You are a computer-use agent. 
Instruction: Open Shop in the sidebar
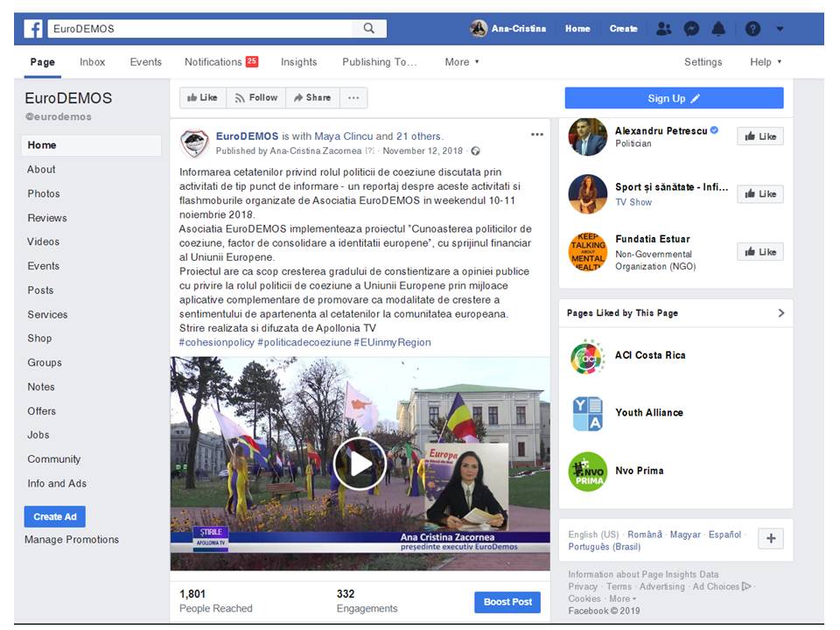pos(39,339)
